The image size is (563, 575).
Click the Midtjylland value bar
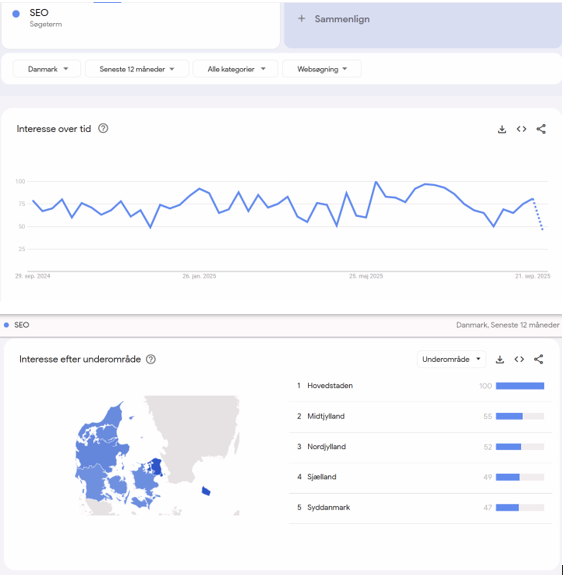coord(520,416)
